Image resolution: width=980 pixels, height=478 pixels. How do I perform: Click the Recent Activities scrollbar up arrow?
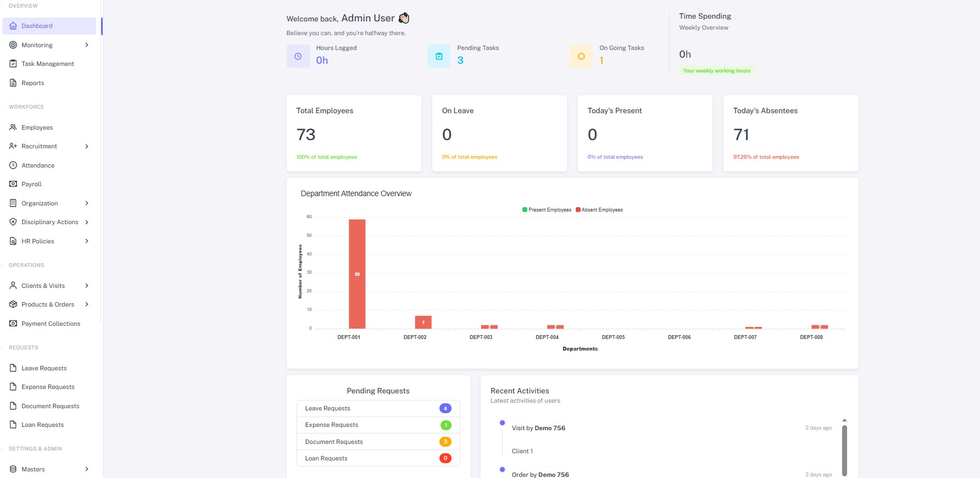[844, 420]
